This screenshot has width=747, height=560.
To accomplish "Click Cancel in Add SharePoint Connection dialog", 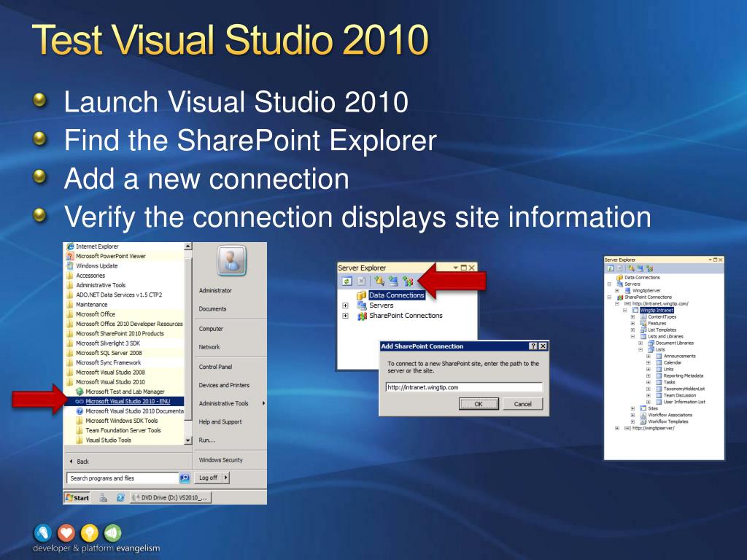I will (x=522, y=404).
